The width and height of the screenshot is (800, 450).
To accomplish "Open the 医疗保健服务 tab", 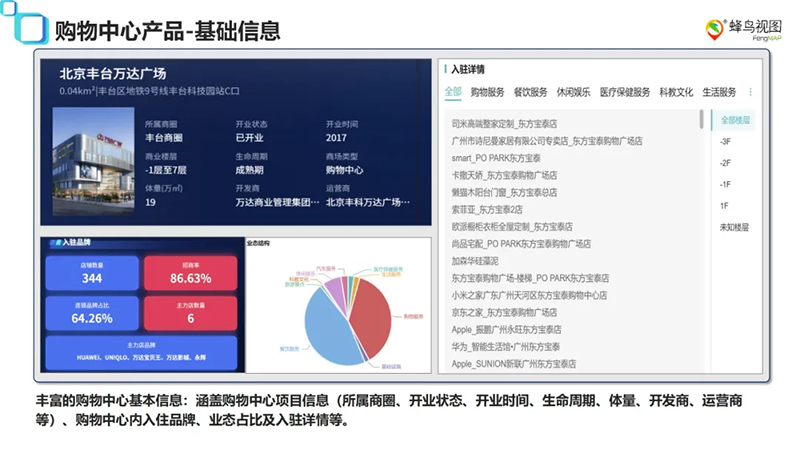I will 624,92.
